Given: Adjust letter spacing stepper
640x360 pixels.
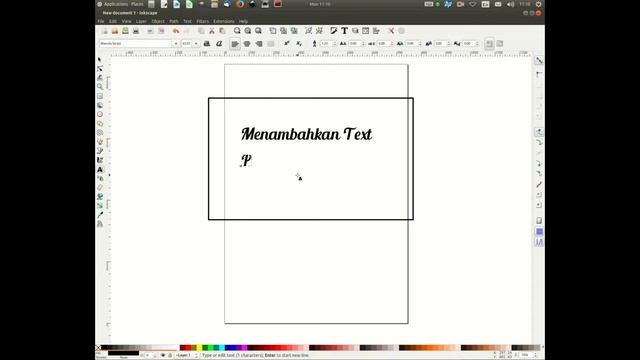Looking at the screenshot, I should point(363,44).
